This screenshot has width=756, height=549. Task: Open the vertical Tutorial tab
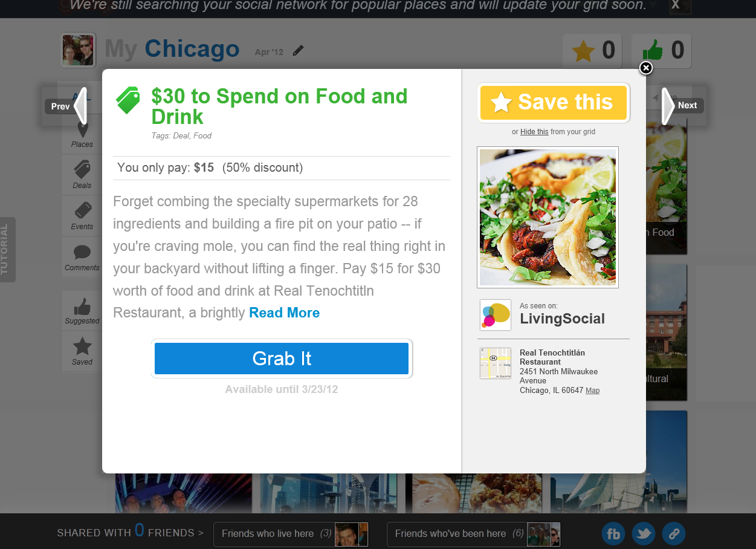[x=7, y=250]
